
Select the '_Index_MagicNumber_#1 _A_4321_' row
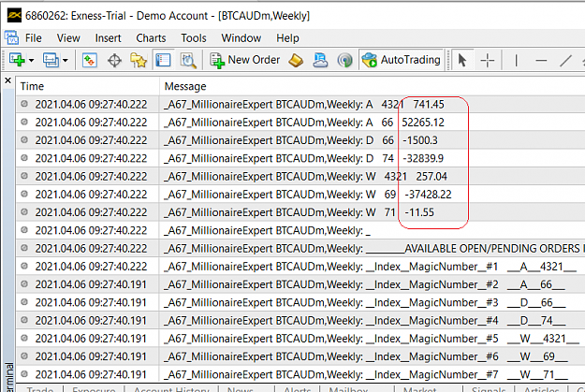(x=300, y=267)
